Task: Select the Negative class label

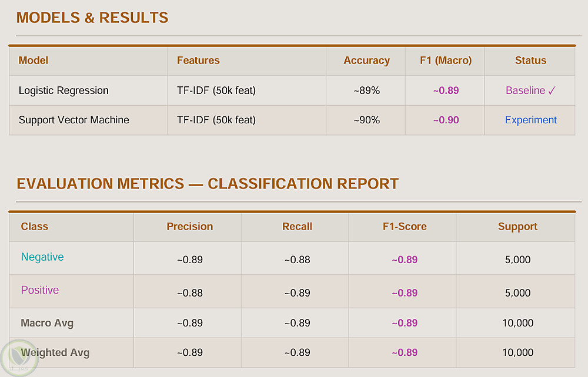Action: (42, 257)
